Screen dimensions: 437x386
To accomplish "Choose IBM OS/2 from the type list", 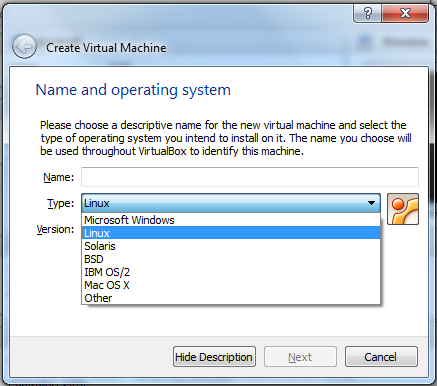I will tap(231, 272).
